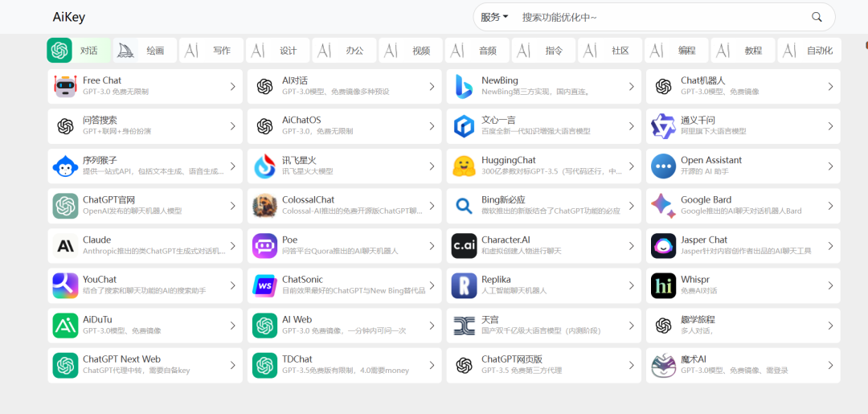
Task: Open the Google Bard title link
Action: click(x=706, y=200)
